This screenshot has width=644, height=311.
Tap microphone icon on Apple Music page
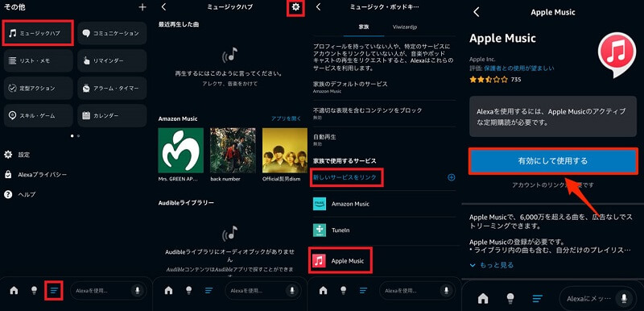click(625, 298)
